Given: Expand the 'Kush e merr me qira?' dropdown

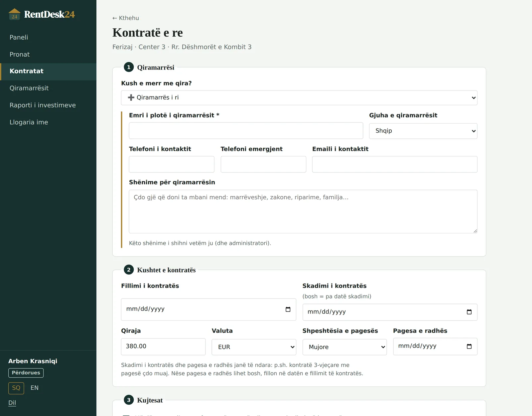Looking at the screenshot, I should click(x=299, y=98).
